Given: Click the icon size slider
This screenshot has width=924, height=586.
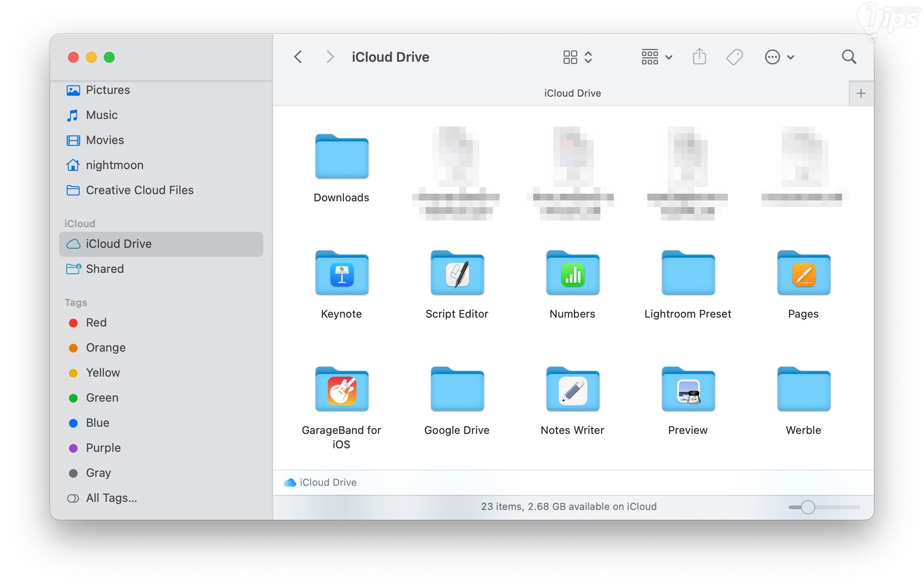Looking at the screenshot, I should pyautogui.click(x=808, y=507).
